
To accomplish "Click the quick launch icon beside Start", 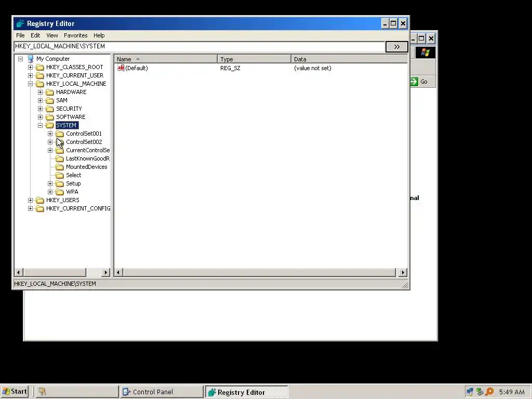I will tap(42, 392).
